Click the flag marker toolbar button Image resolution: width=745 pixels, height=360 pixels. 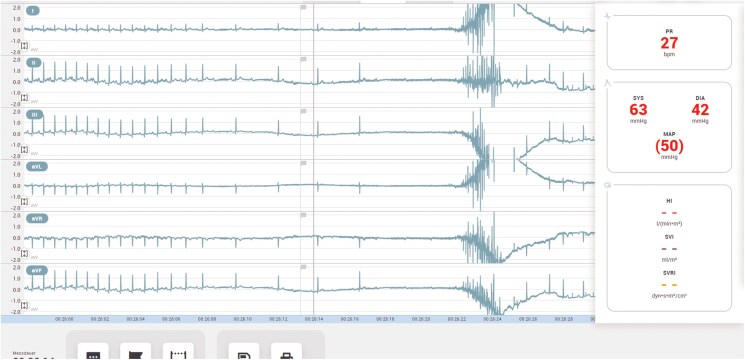135,351
